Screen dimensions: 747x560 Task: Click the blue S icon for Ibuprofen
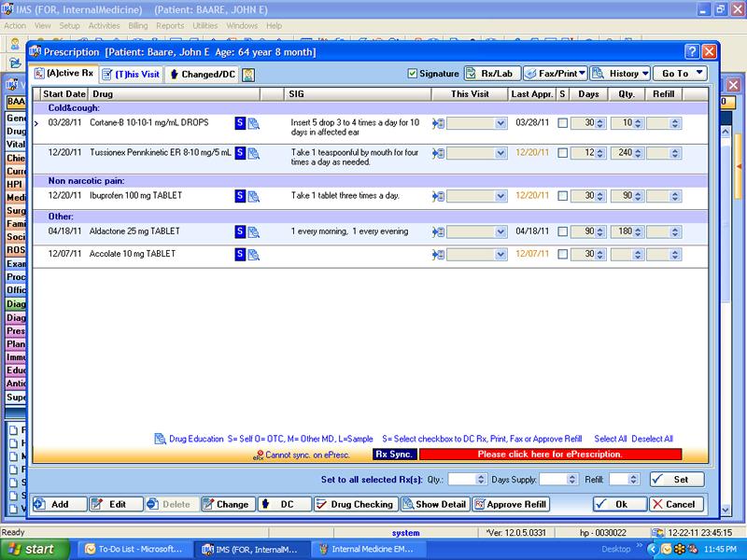point(240,196)
